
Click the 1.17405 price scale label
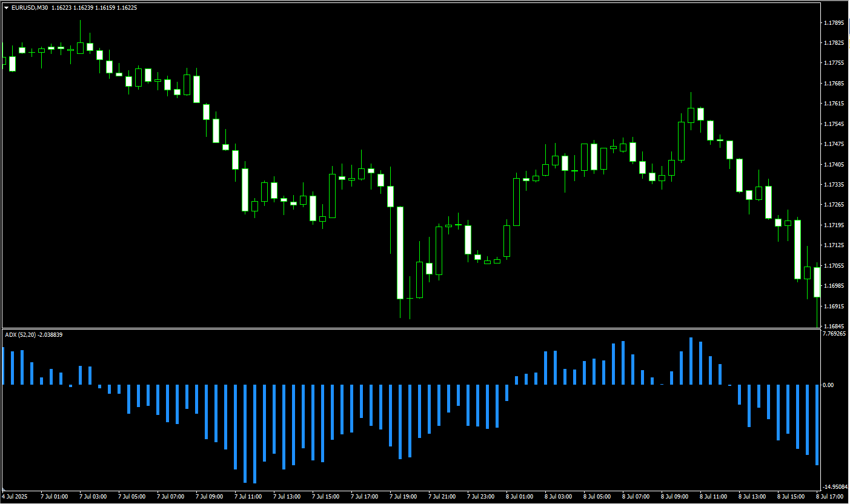(834, 164)
